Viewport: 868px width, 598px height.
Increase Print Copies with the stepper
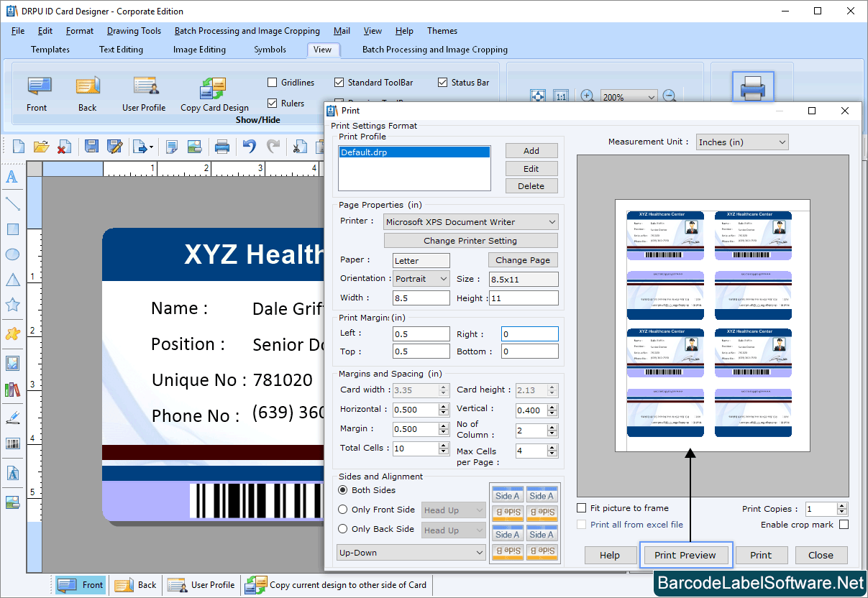(841, 505)
